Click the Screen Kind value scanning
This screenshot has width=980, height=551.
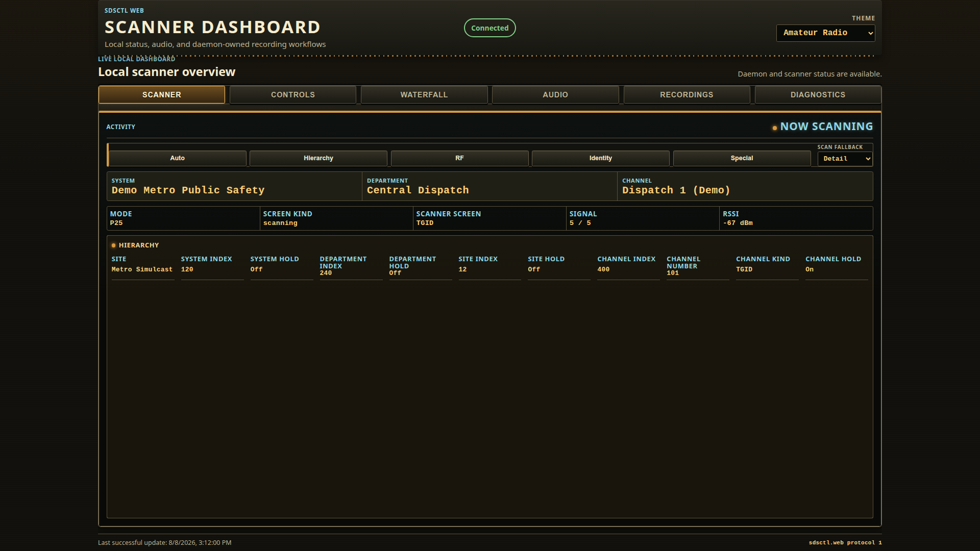tap(280, 223)
